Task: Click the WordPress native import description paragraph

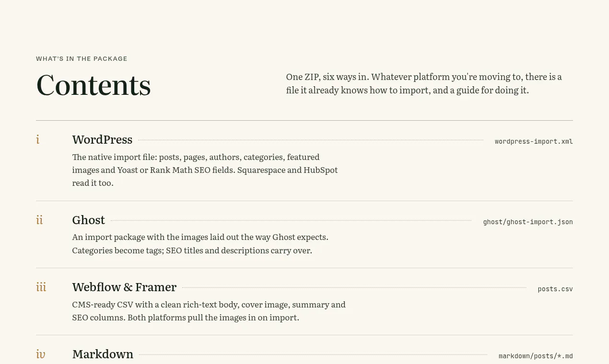Action: pos(205,170)
